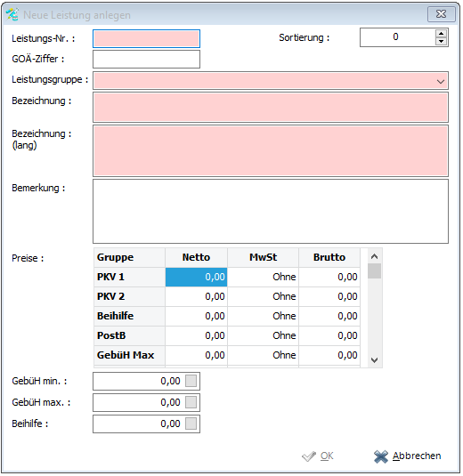The image size is (463, 476).
Task: Select the MwSt cell for Beihilfe row
Action: tap(263, 317)
